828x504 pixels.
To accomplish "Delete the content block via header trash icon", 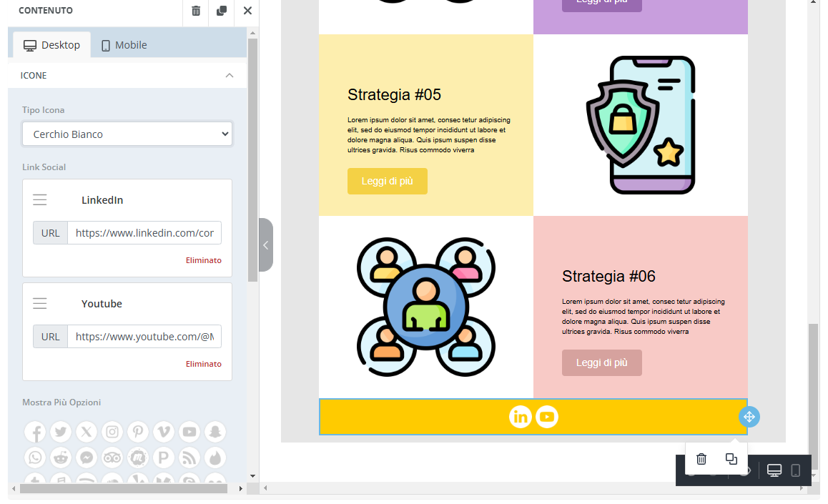I will click(x=196, y=11).
